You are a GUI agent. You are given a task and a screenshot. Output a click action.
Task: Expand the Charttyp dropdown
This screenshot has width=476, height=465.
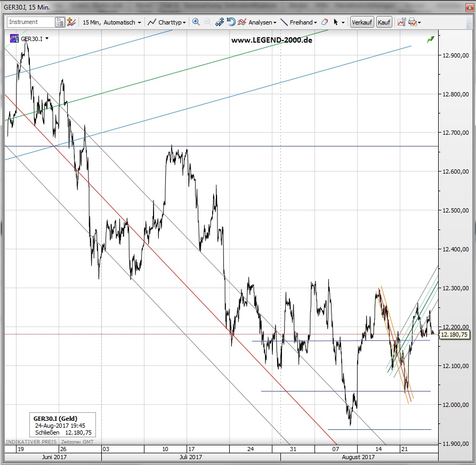pos(167,22)
